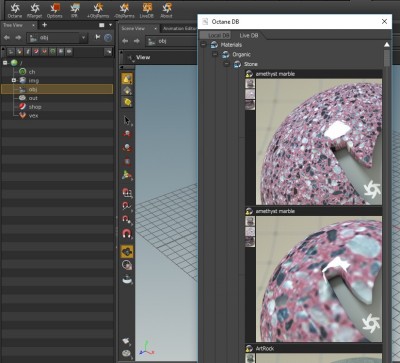Switch to the Animation Editor tab
The height and width of the screenshot is (363, 400).
pos(179,29)
